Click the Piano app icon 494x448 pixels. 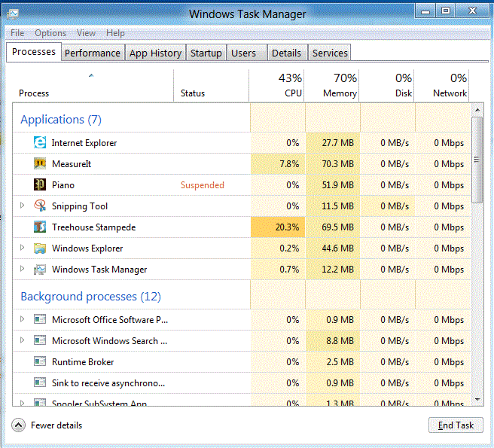pyautogui.click(x=40, y=184)
